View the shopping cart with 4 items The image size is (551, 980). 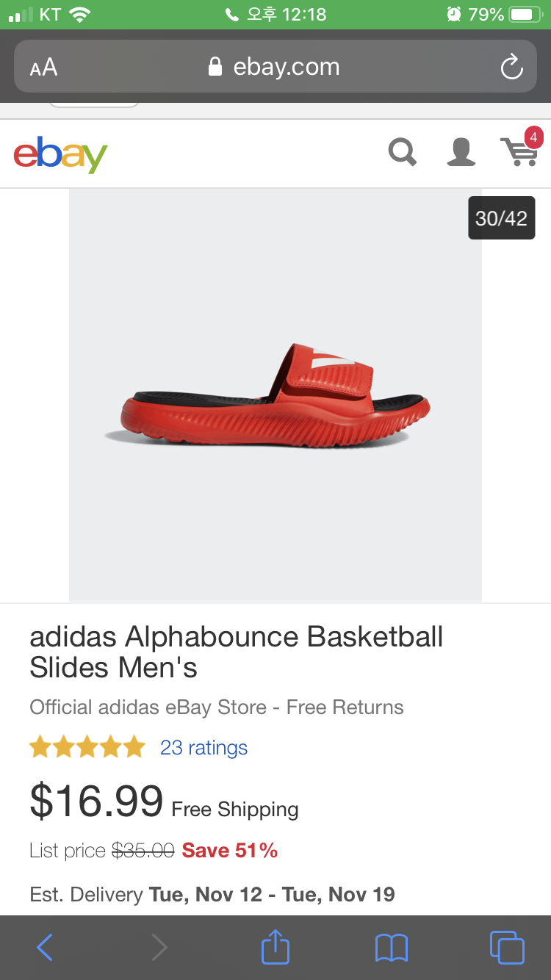(521, 149)
